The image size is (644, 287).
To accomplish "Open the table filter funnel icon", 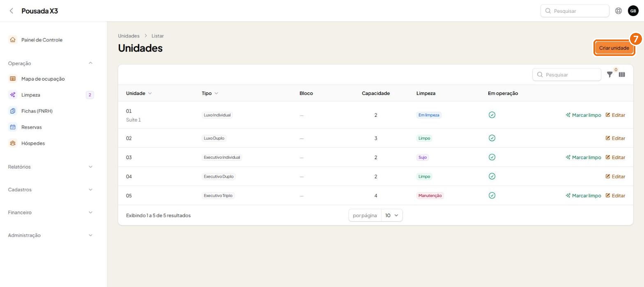I will [609, 74].
